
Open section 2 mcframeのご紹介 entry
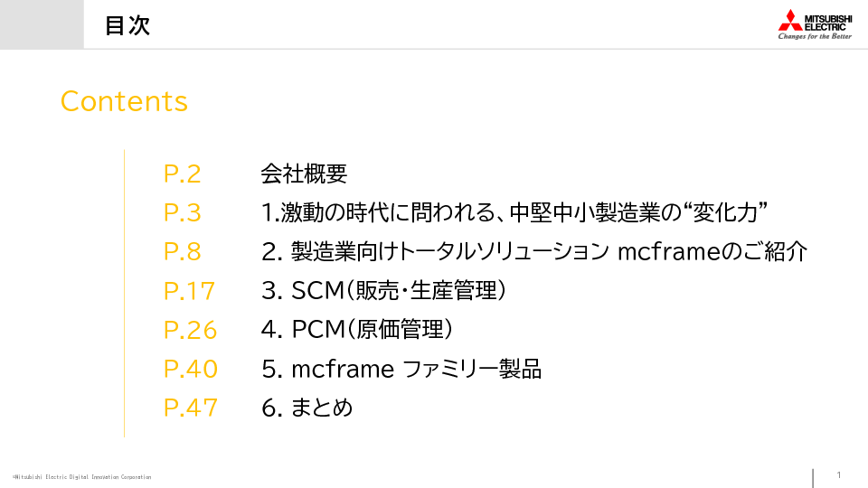533,252
